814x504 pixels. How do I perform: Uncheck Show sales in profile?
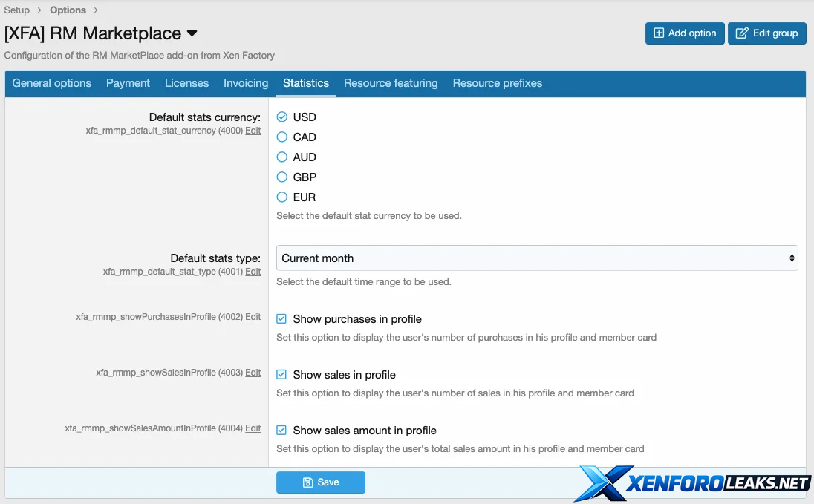coord(282,375)
